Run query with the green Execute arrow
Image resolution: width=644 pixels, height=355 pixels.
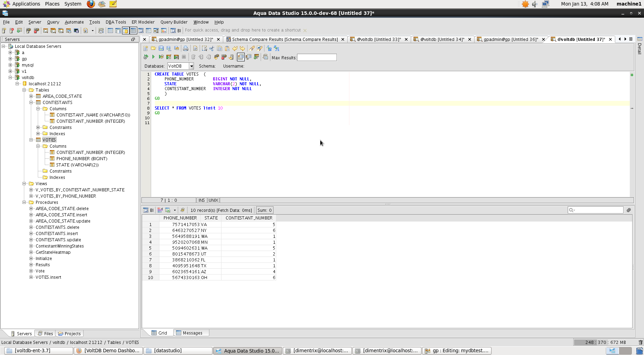[153, 57]
